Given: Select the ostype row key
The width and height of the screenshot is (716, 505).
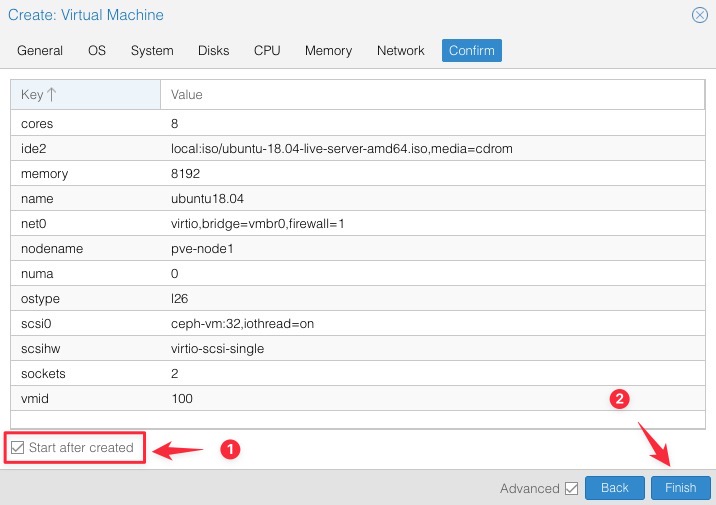Looking at the screenshot, I should (40, 299).
